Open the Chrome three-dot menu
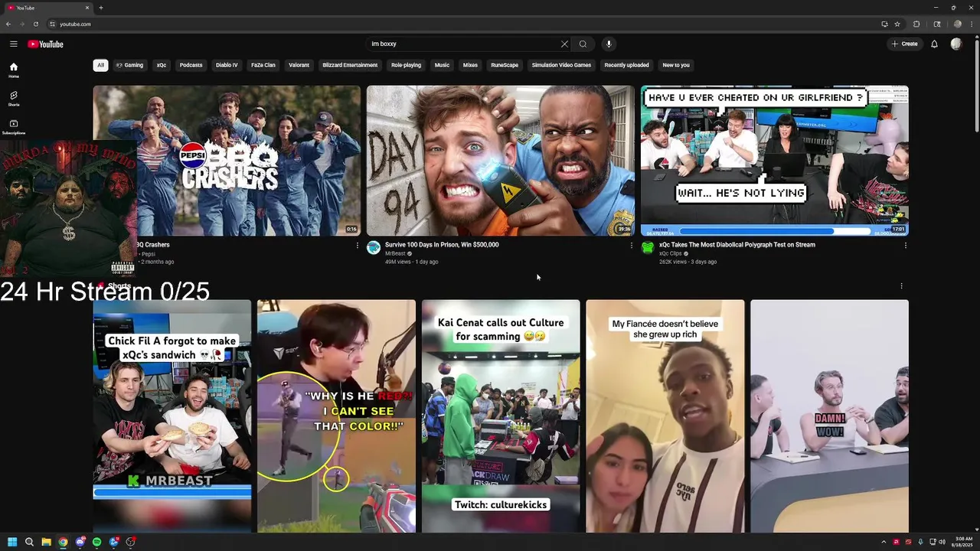Screen dimensions: 980x551 click(972, 24)
